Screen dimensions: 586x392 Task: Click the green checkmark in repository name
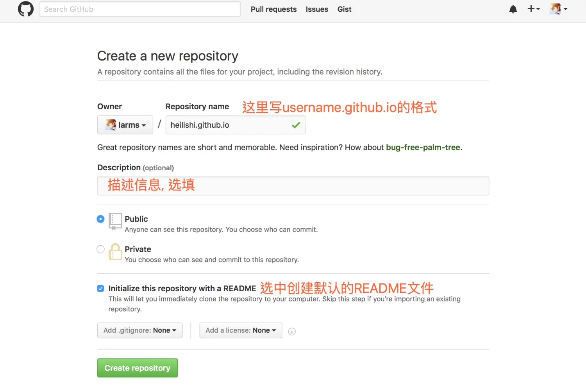tap(296, 125)
